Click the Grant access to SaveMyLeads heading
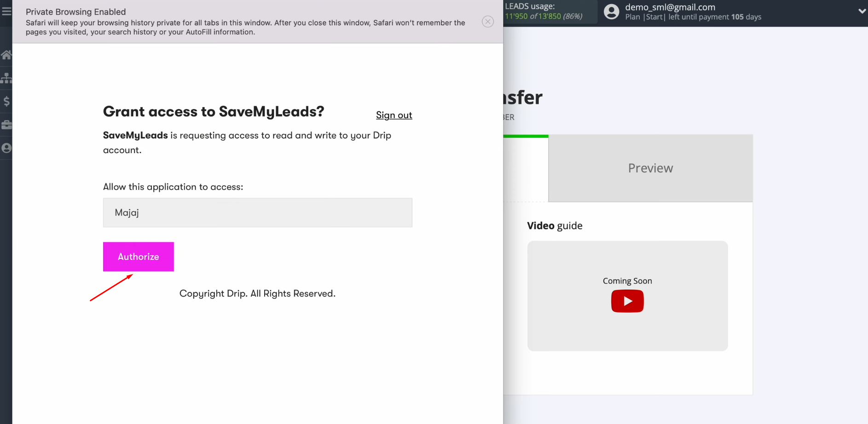Screen dimensions: 868x424 click(x=214, y=111)
